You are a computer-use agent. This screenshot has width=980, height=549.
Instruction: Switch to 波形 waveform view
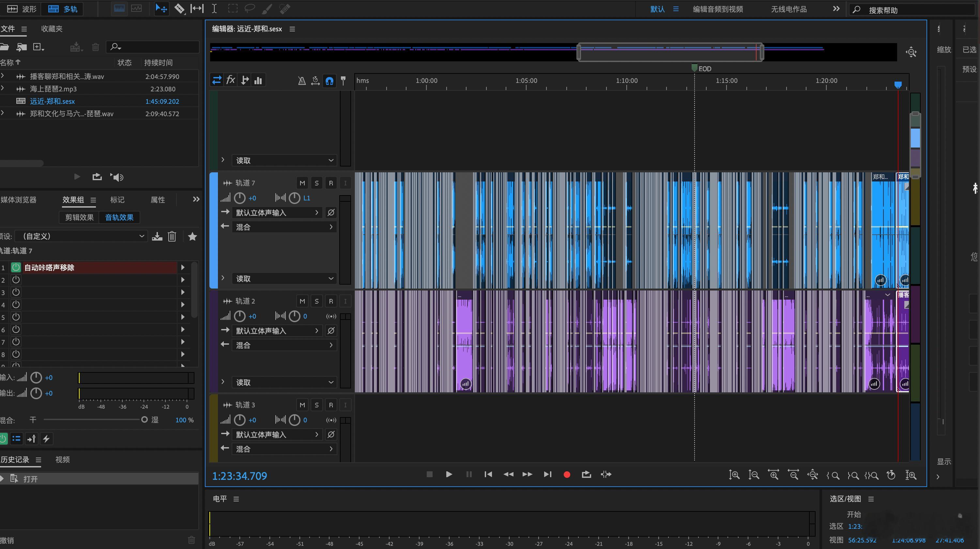pos(22,9)
